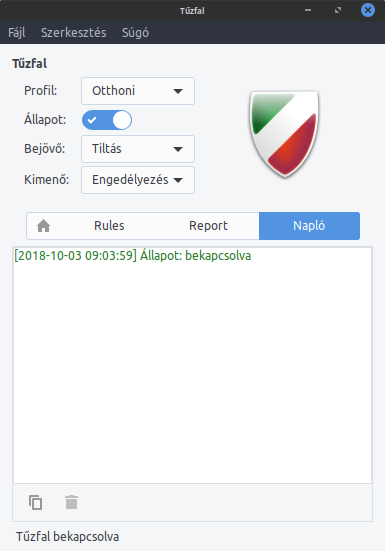The image size is (385, 551).
Task: Open the Súgó menu
Action: (x=135, y=33)
